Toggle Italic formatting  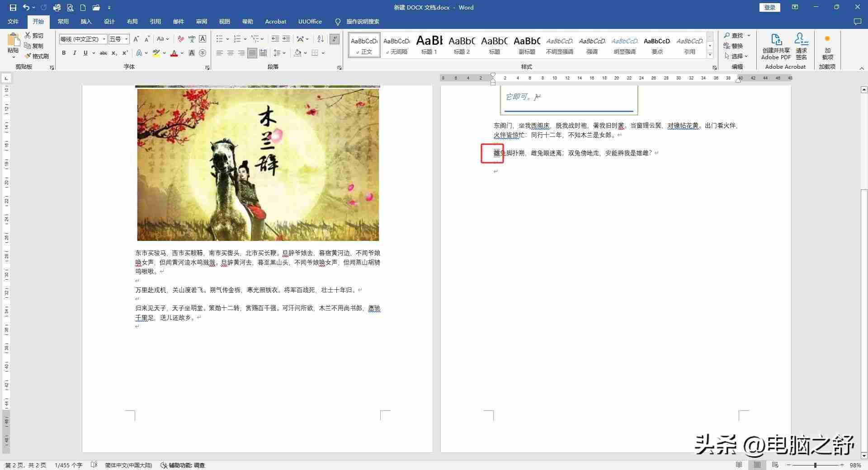(75, 53)
